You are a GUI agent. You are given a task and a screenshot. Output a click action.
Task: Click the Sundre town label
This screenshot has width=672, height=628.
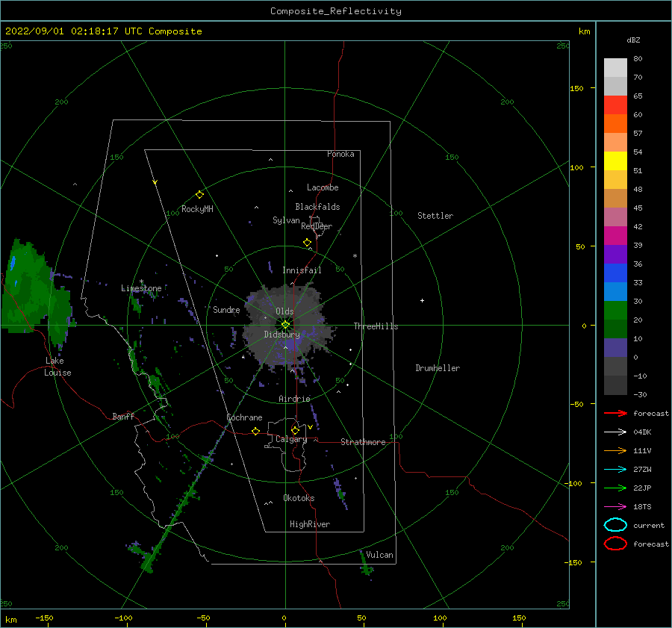click(x=226, y=309)
